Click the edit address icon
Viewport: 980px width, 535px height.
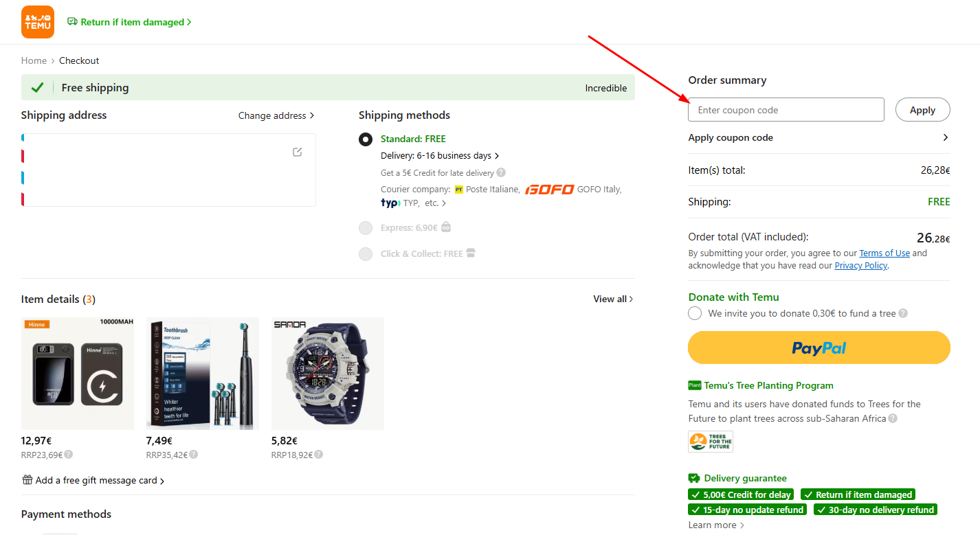[297, 152]
